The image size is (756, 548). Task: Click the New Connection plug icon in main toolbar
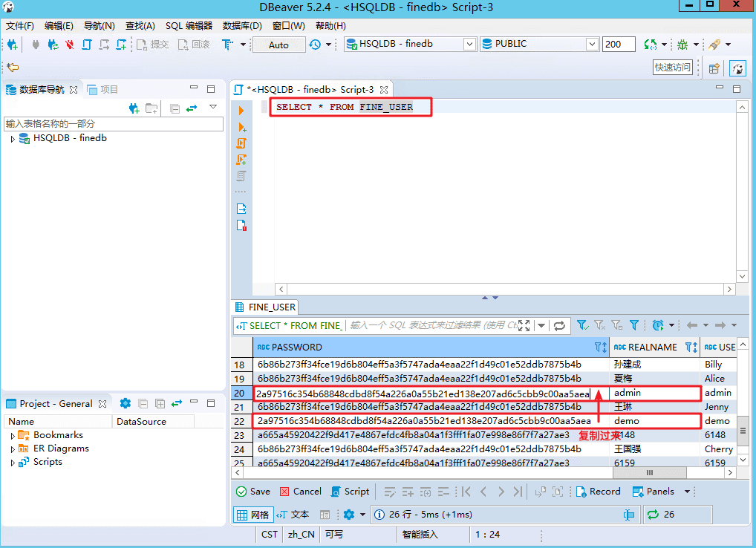click(x=13, y=45)
